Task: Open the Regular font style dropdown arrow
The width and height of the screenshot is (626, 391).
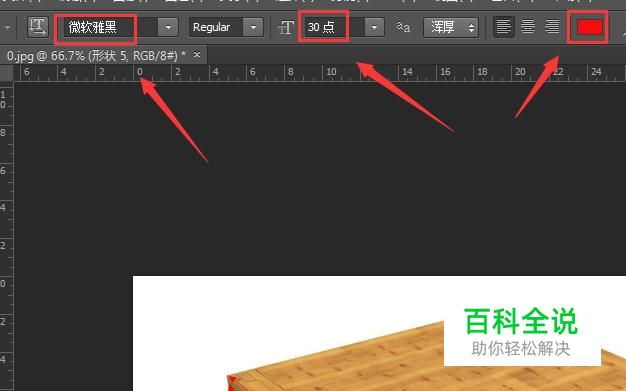Action: click(253, 27)
